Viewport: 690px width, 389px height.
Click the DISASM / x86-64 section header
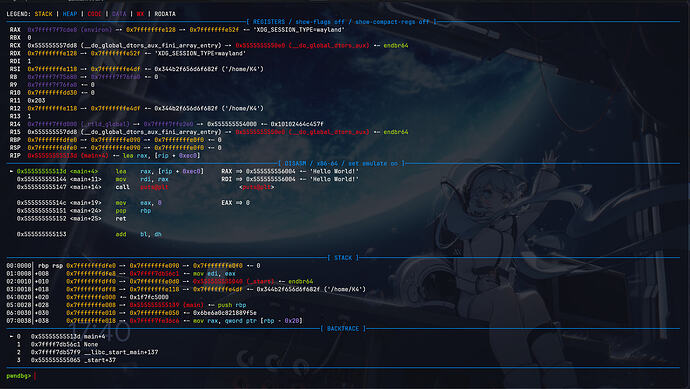pos(341,163)
